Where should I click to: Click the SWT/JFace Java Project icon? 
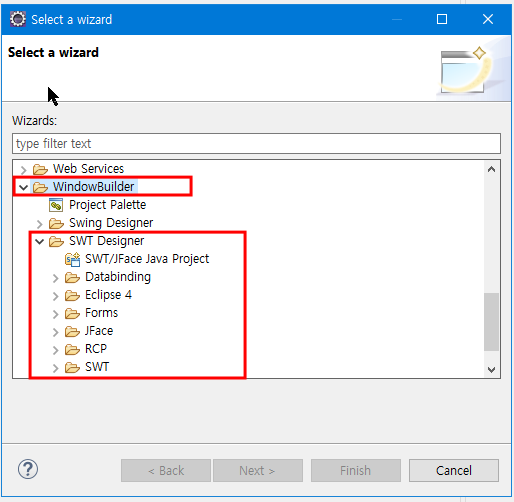tap(73, 259)
